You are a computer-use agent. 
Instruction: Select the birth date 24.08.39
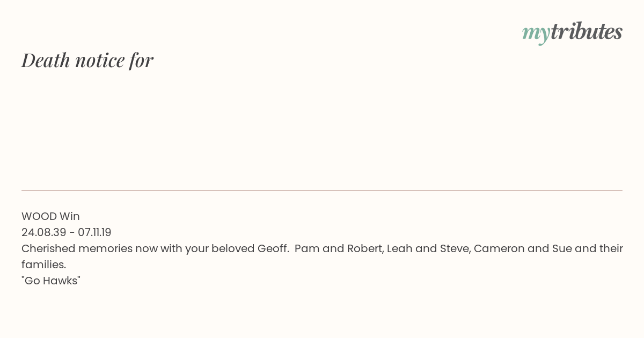(x=44, y=232)
